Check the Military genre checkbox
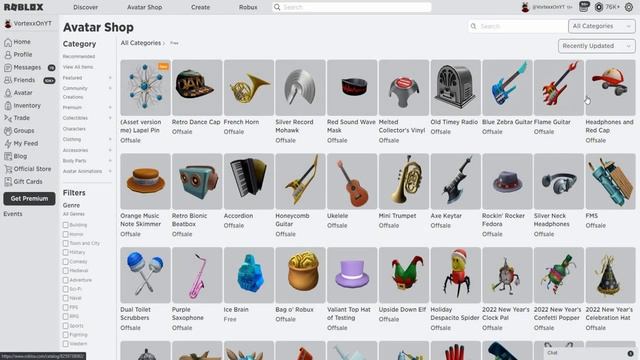 coord(65,252)
